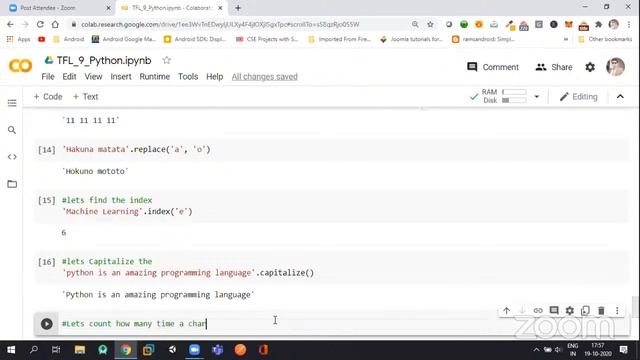
Task: Open the Help menu
Action: tap(214, 77)
